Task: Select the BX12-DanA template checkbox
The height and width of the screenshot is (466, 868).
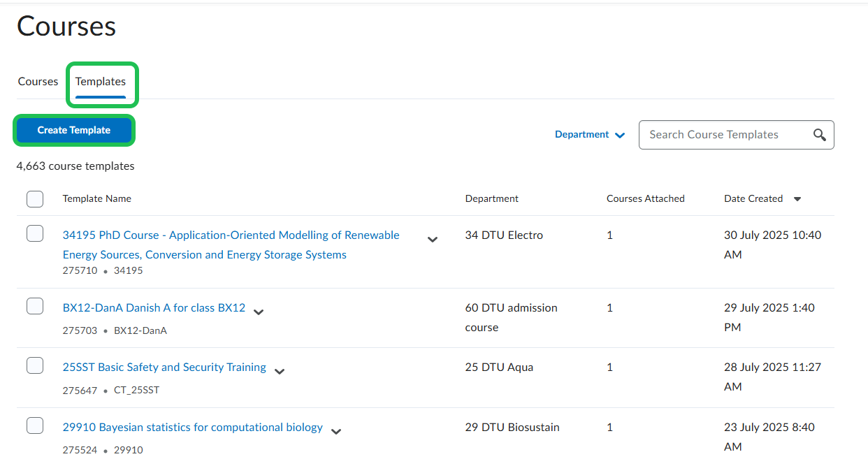Action: 35,306
